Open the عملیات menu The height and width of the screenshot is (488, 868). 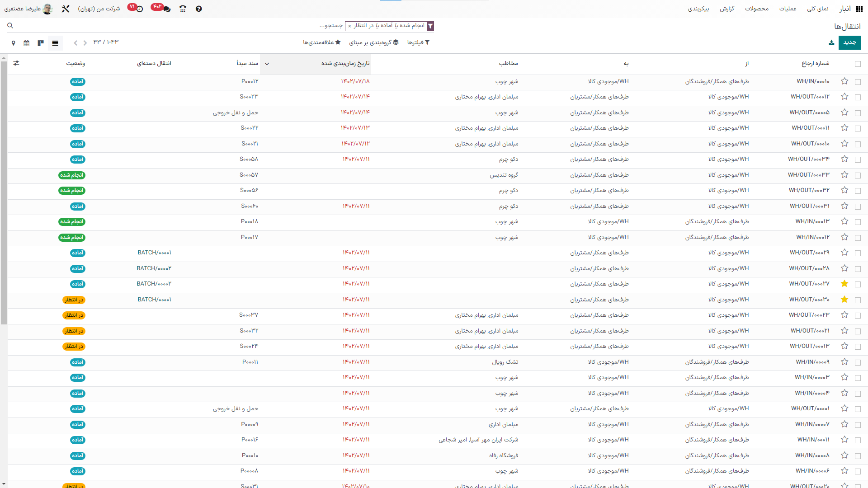(788, 9)
